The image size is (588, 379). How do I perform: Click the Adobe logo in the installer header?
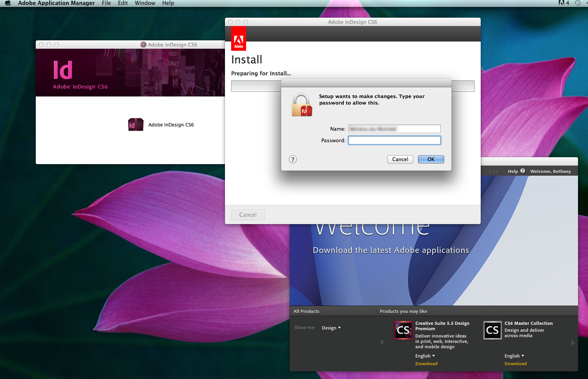pos(238,38)
